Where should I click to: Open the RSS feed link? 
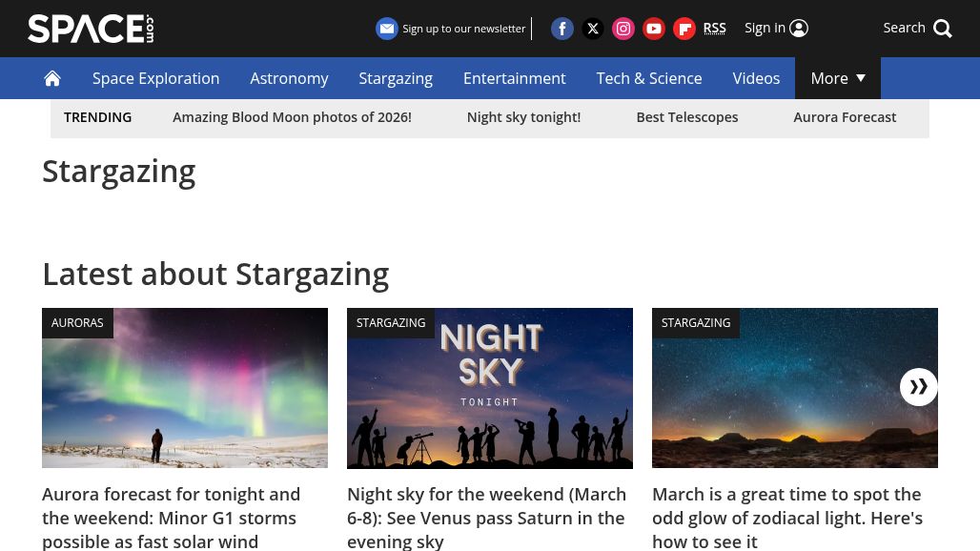(x=714, y=29)
